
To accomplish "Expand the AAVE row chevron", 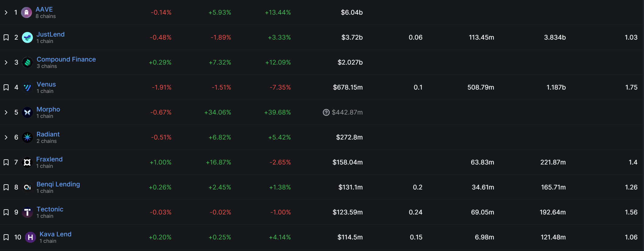I will click(6, 12).
